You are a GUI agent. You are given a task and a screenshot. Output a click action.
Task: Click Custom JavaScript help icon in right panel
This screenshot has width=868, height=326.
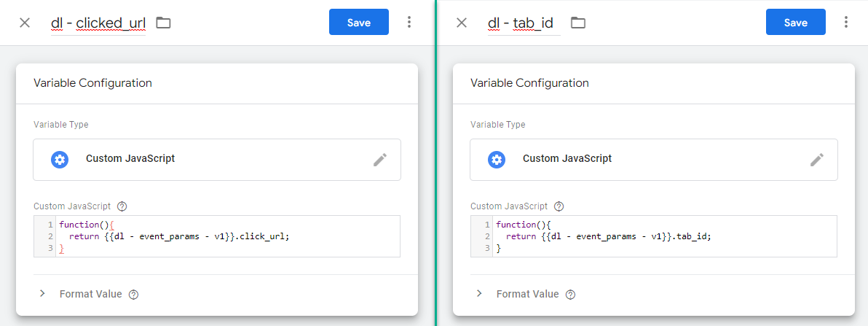[559, 206]
